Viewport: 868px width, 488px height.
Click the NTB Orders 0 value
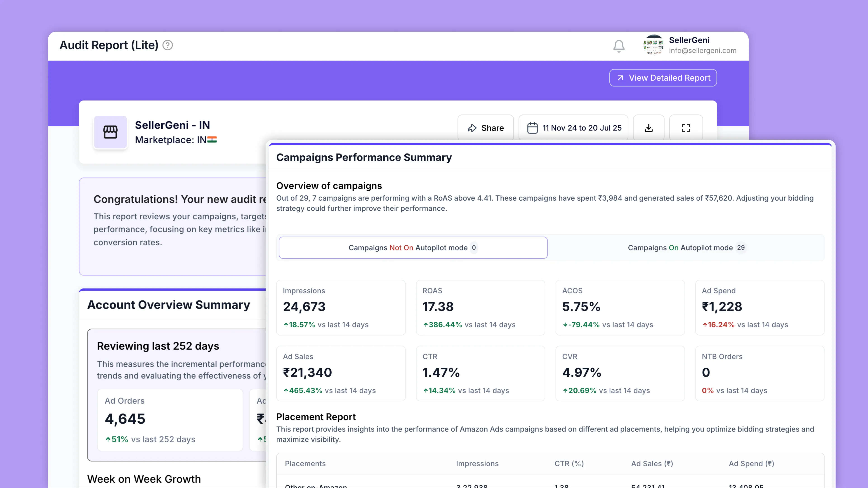(x=706, y=373)
